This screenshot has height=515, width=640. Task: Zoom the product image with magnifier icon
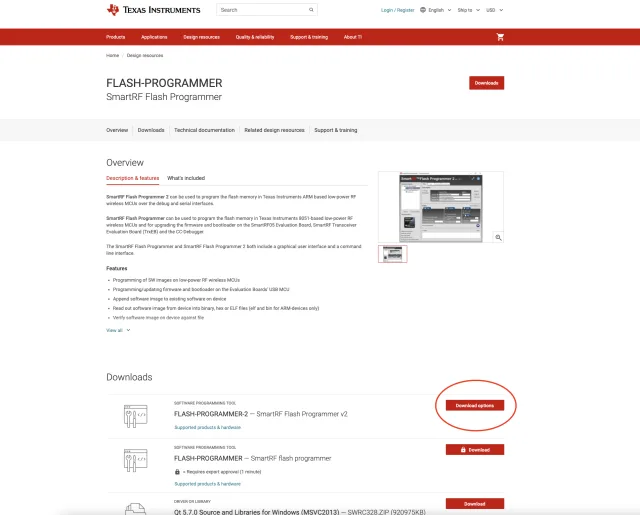click(x=497, y=237)
